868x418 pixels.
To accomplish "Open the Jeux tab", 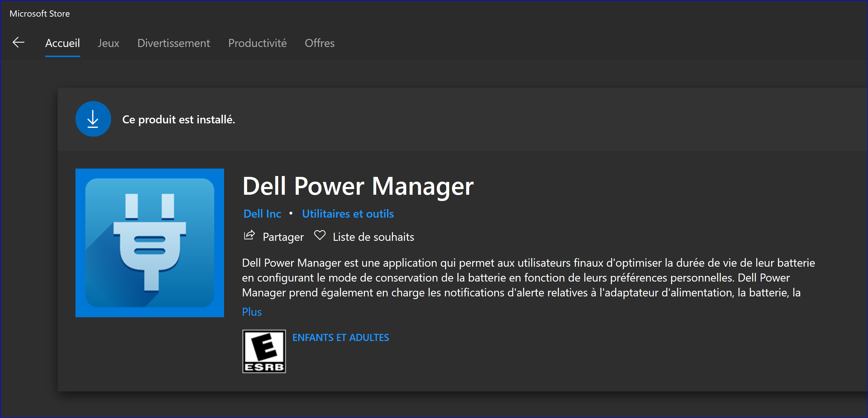I will 108,43.
